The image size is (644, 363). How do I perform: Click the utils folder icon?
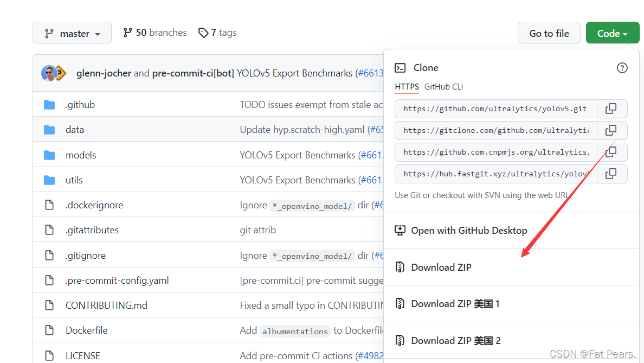tap(49, 180)
